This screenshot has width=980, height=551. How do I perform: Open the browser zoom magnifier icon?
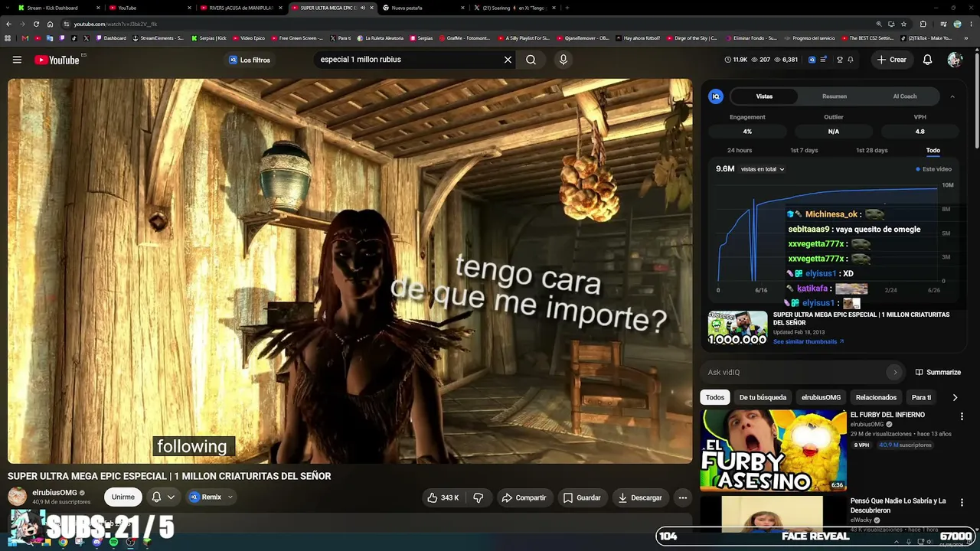879,24
